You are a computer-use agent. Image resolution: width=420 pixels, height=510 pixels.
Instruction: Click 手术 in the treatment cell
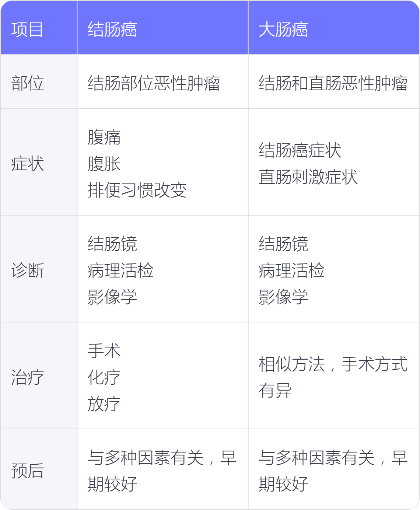(x=104, y=351)
